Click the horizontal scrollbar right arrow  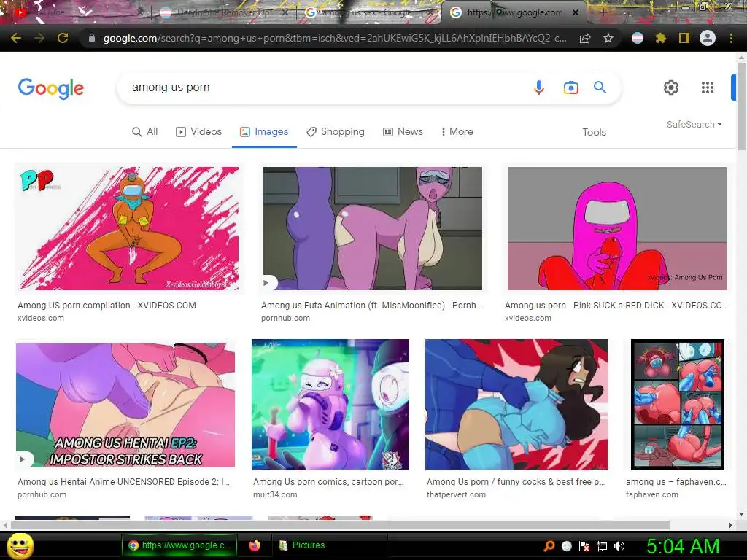click(x=731, y=525)
